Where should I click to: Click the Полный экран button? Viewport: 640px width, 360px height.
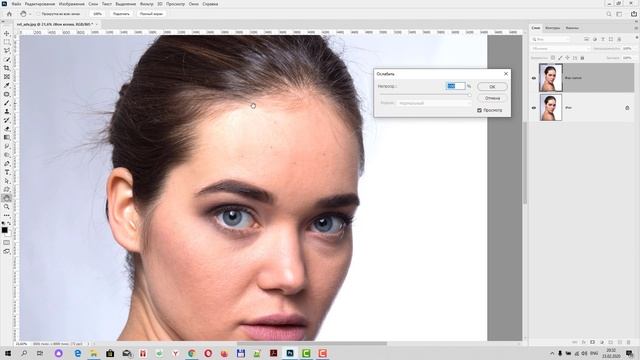[151, 14]
